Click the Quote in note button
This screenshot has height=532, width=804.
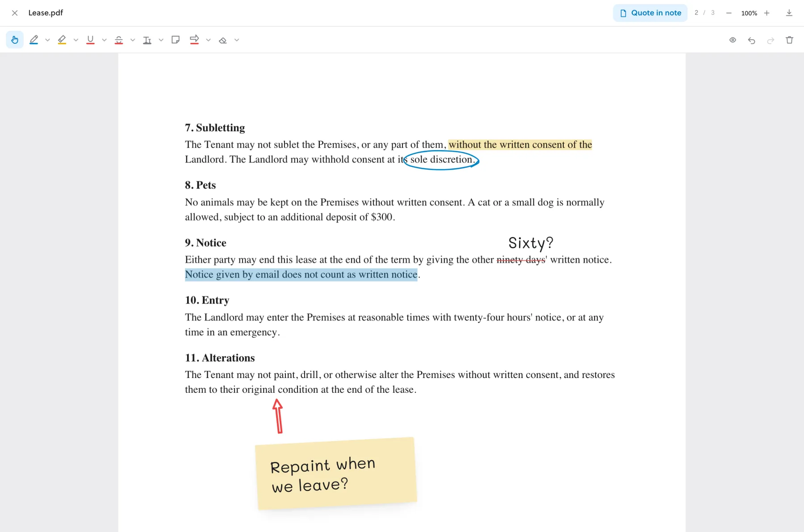pos(650,13)
